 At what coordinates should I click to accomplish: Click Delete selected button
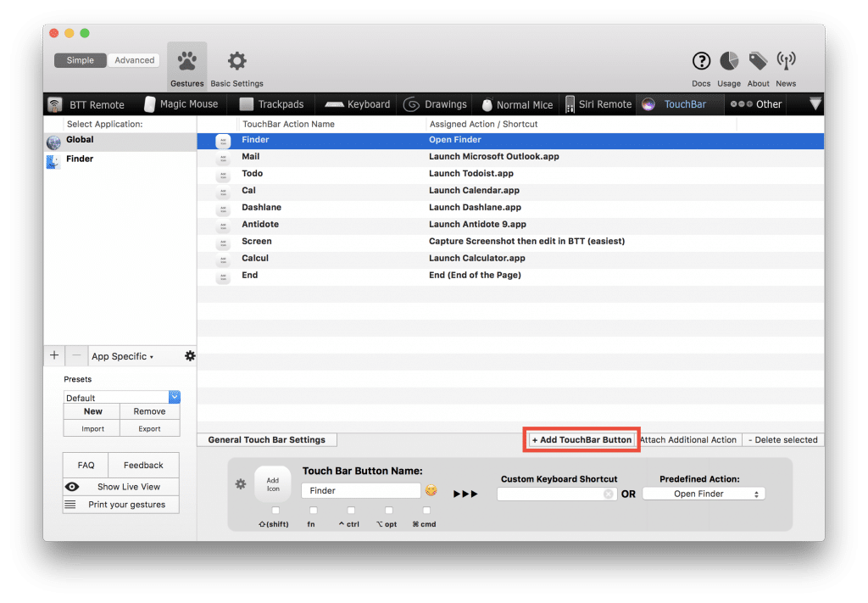782,439
